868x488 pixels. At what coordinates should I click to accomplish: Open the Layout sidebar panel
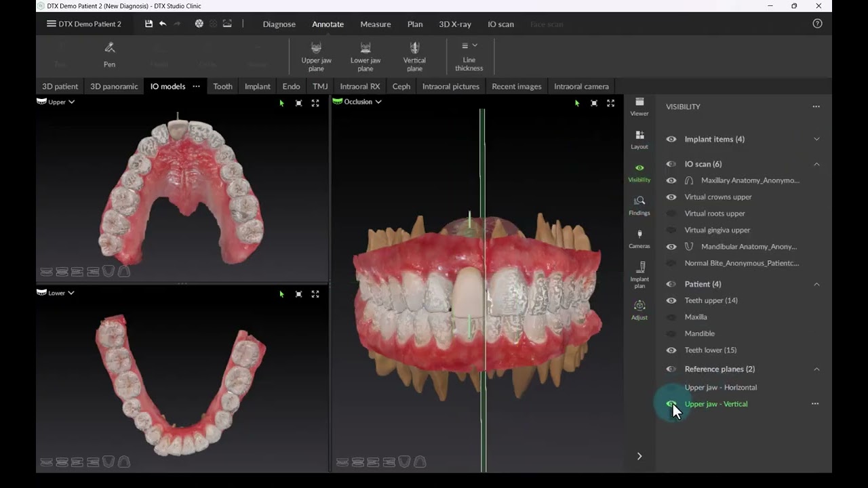point(639,140)
